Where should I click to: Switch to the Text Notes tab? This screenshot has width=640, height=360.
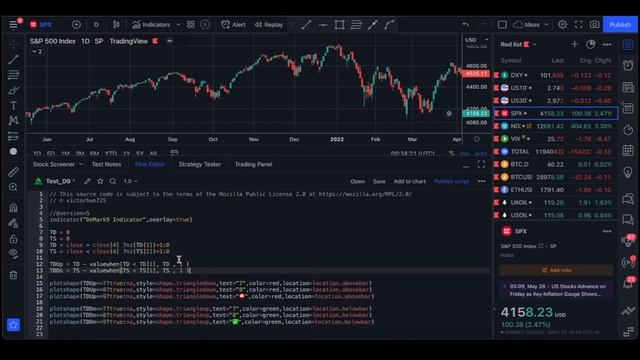click(x=106, y=164)
